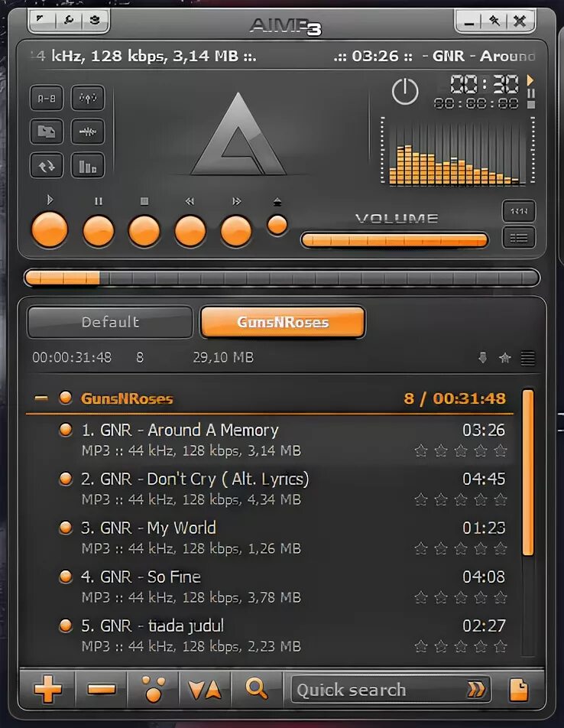Select the GunsNRoses playlist tab

coord(283,322)
